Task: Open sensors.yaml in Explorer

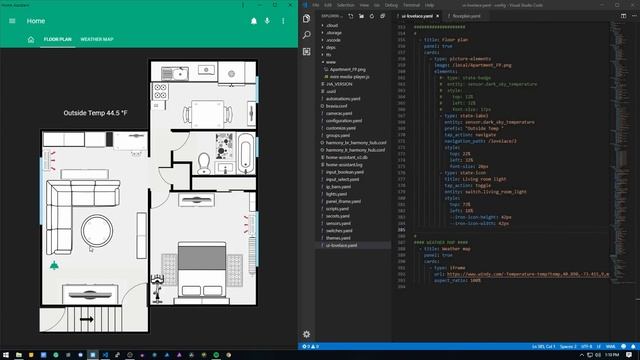Action: pos(338,224)
